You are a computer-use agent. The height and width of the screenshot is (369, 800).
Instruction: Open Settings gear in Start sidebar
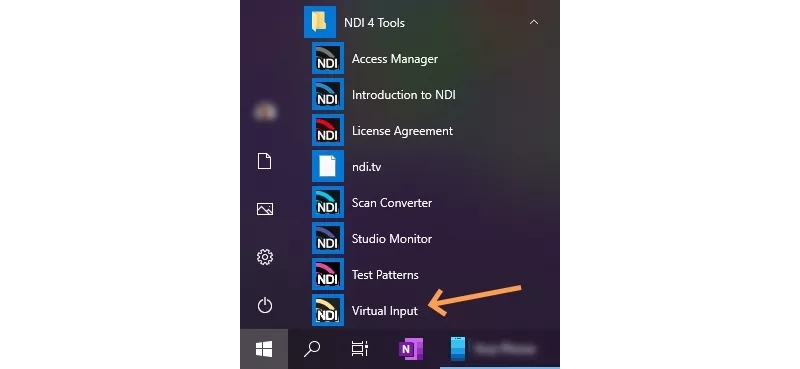coord(265,257)
